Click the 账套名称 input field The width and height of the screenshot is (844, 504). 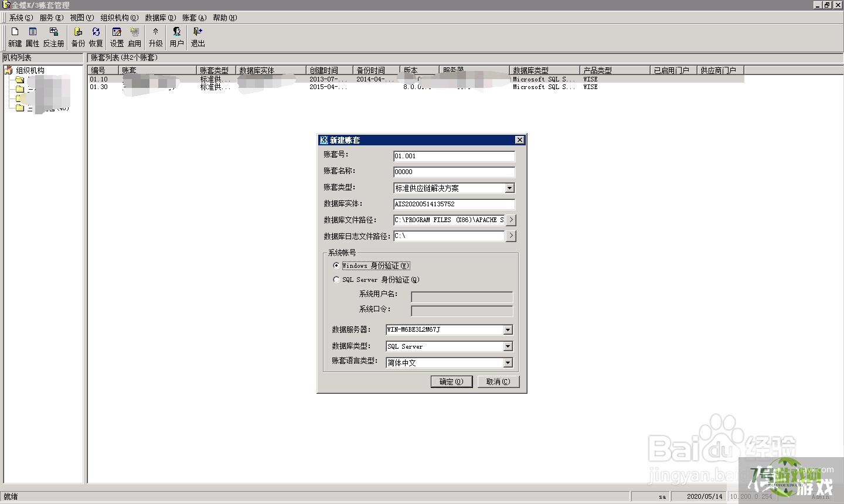point(454,172)
